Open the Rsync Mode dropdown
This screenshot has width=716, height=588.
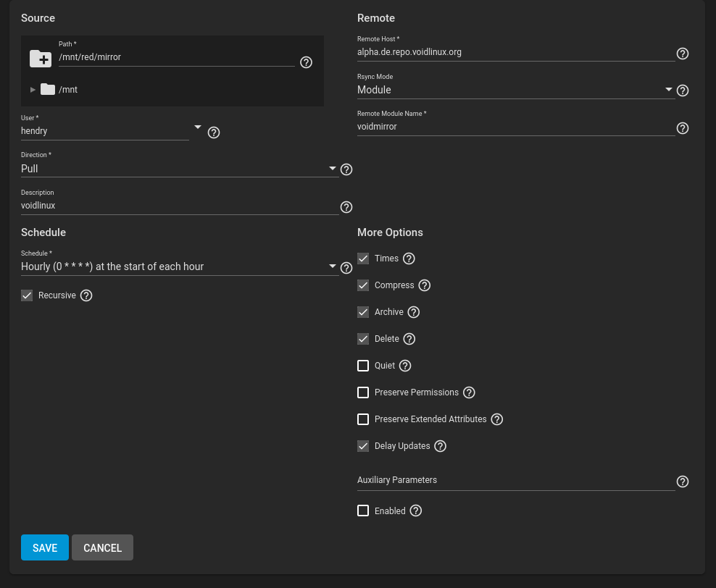pyautogui.click(x=669, y=89)
